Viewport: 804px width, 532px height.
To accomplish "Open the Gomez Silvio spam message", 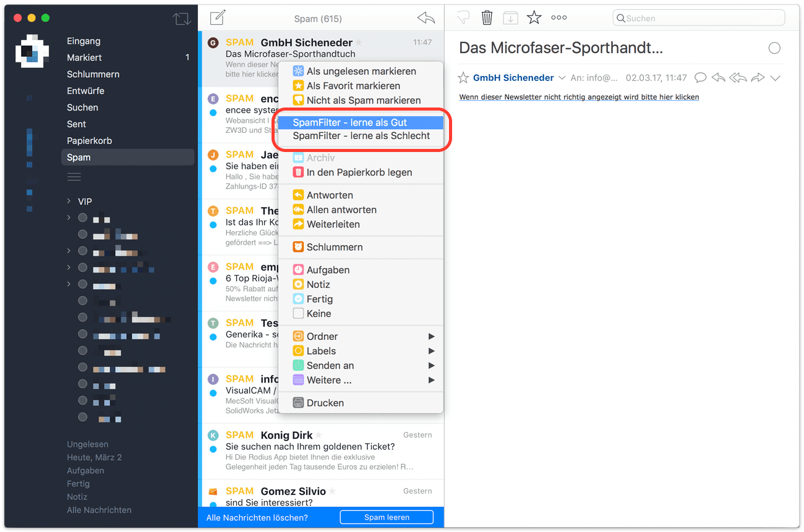I will pyautogui.click(x=322, y=494).
